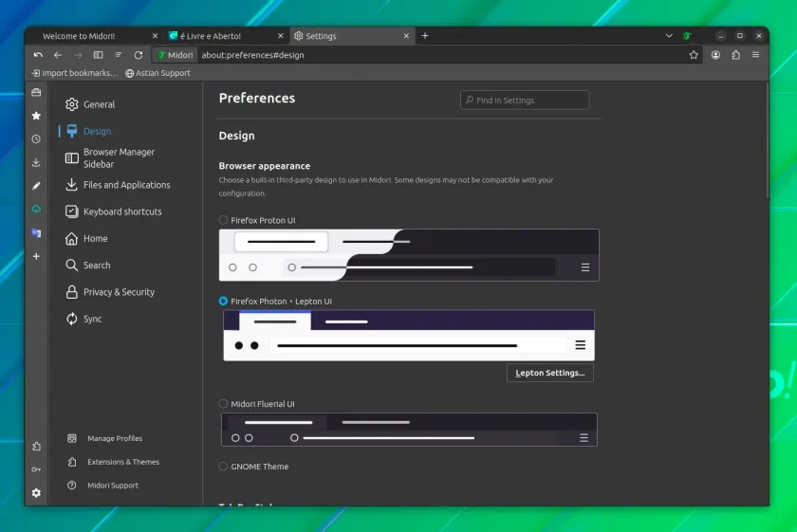
Task: Click the Lepton Settings... button
Action: pos(550,373)
